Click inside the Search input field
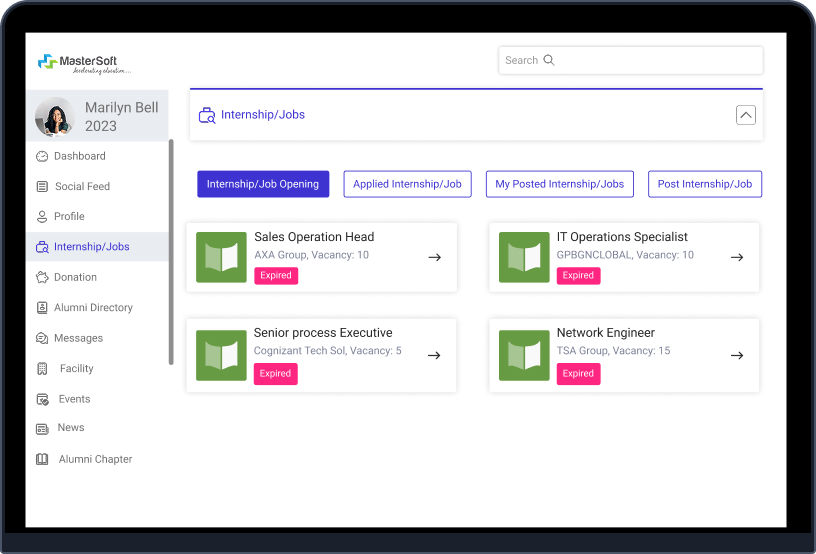Screen dimensions: 816x554 click(x=640, y=60)
